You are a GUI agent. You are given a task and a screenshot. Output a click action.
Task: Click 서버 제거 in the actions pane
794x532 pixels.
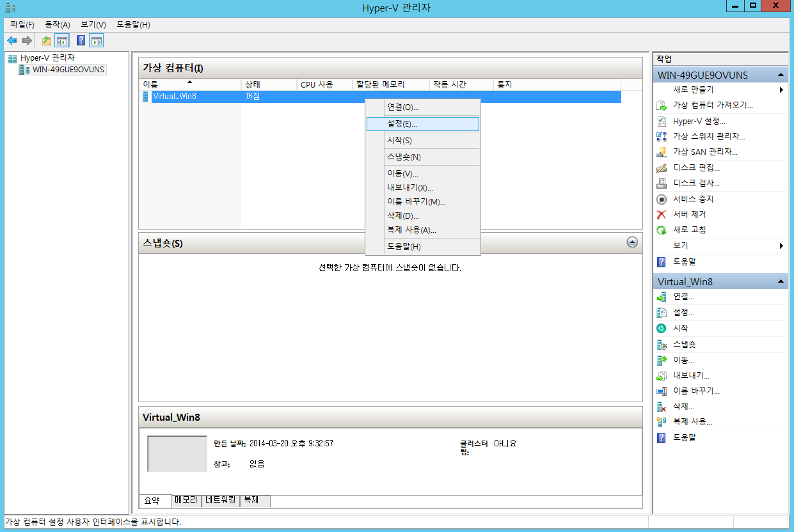pos(720,214)
